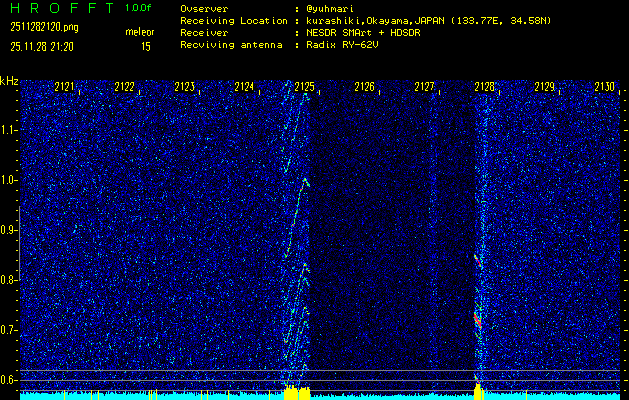Click frequency axis label 1.0
Viewport: 629px width, 400px height.
pos(9,181)
